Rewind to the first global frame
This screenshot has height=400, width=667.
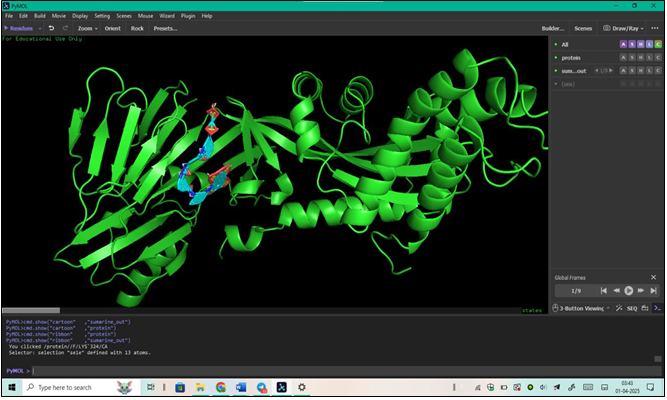click(x=603, y=290)
